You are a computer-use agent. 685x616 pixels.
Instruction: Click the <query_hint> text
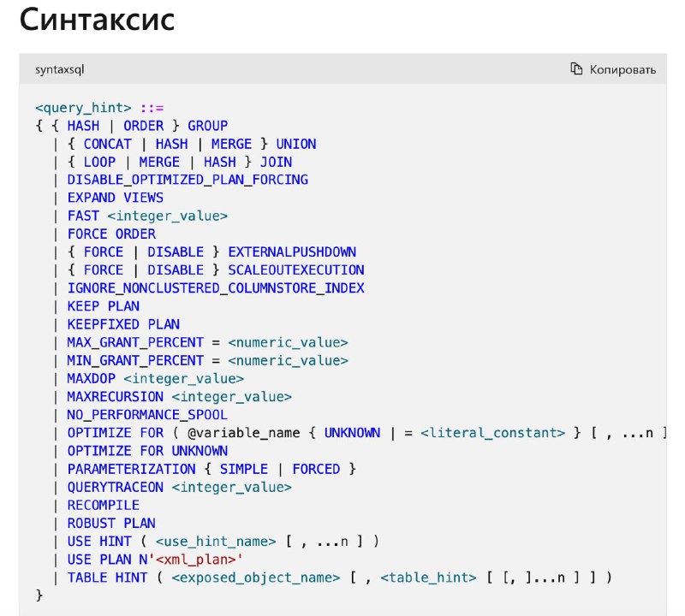pos(83,108)
